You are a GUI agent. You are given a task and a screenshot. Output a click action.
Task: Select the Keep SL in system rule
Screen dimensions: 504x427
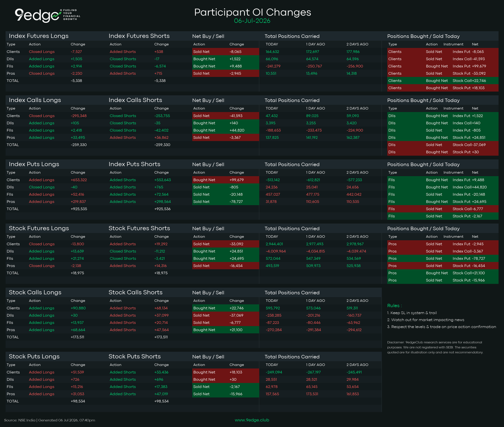412,313
